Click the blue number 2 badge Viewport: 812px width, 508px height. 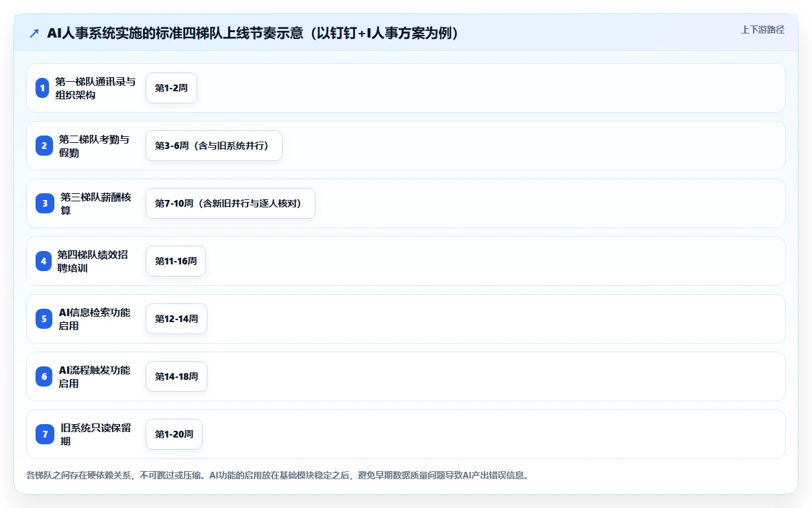[44, 146]
